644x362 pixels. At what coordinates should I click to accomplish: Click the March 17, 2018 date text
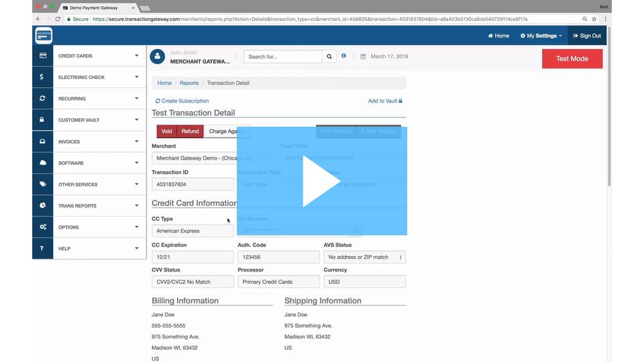point(389,56)
